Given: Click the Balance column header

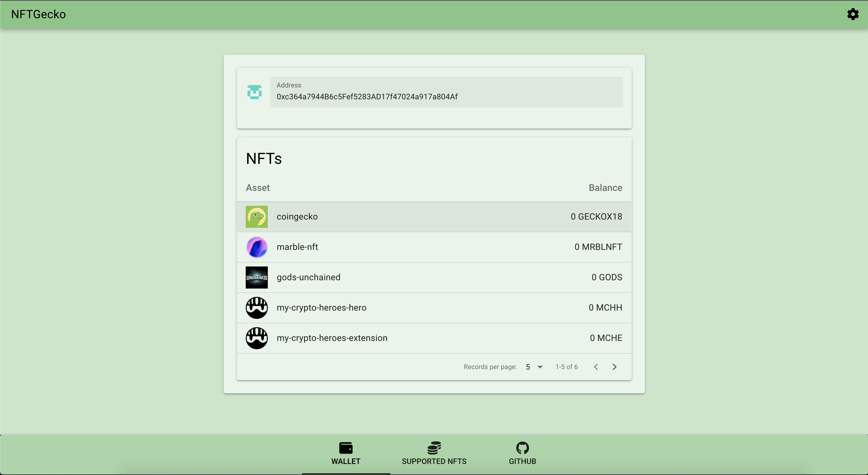Looking at the screenshot, I should coord(605,188).
